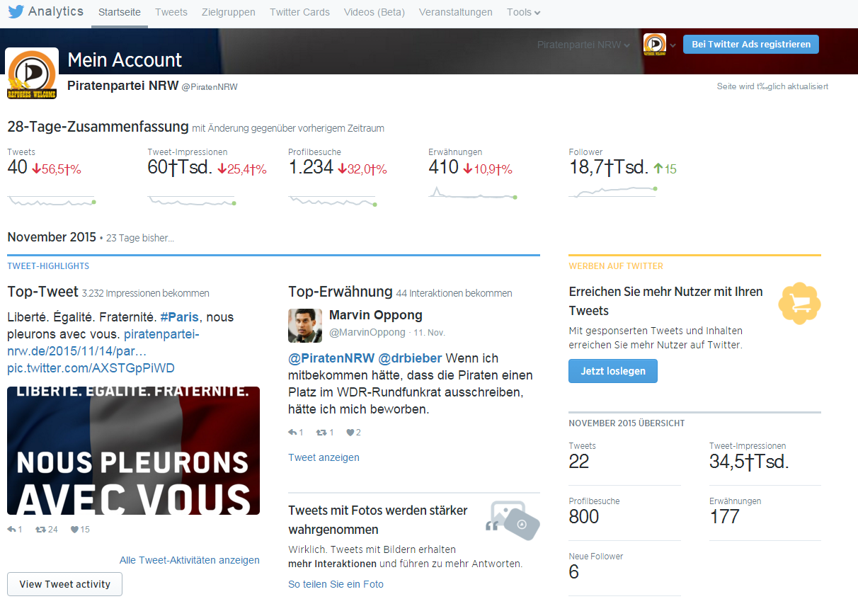
Task: Click Alle Tweet-Aktivitäten anzeigen link
Action: [190, 560]
